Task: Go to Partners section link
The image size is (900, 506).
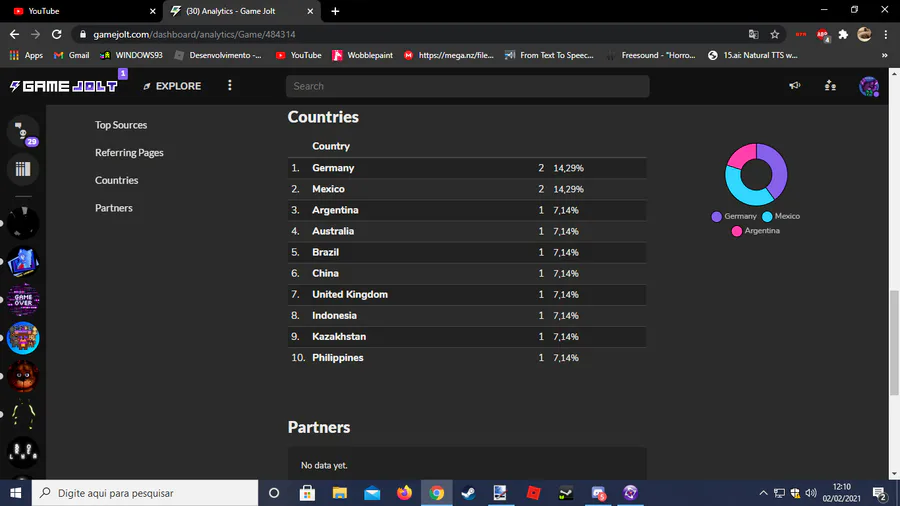Action: point(114,208)
